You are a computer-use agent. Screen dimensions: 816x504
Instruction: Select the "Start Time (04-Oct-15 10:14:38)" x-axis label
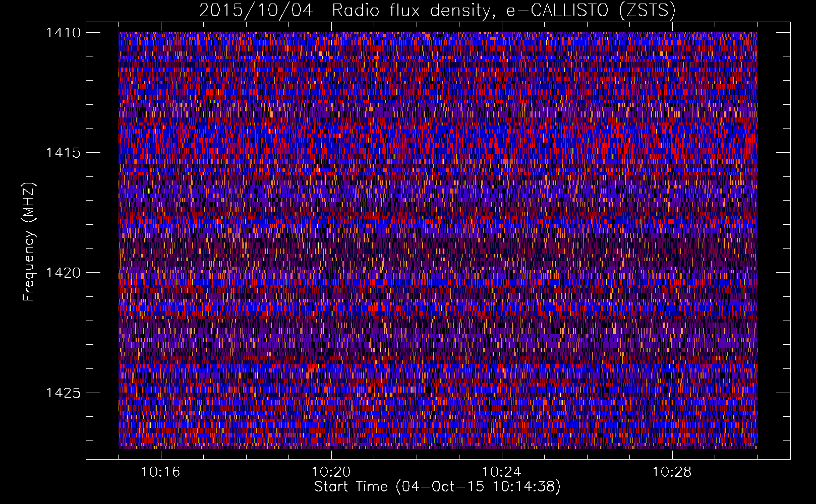(437, 487)
